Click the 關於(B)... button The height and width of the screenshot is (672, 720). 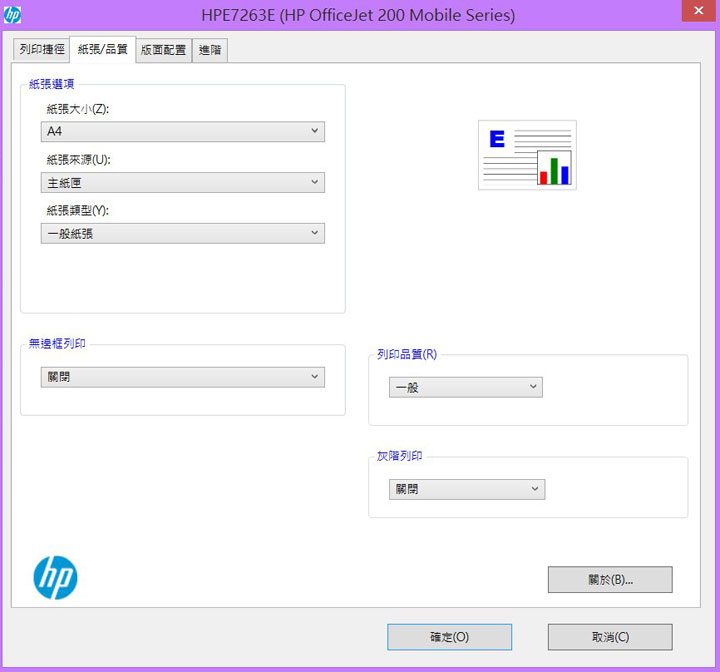(610, 580)
